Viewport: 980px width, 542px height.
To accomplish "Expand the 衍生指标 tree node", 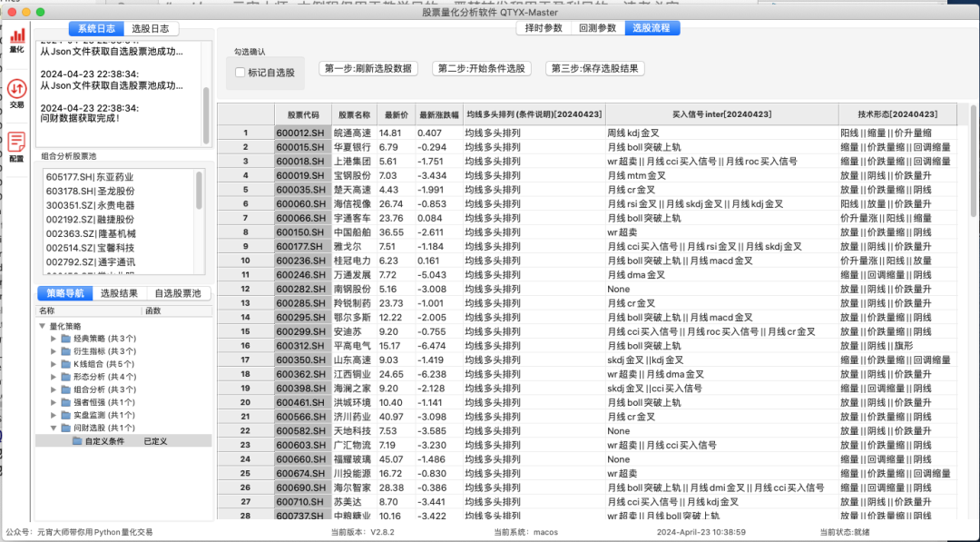I will (54, 351).
